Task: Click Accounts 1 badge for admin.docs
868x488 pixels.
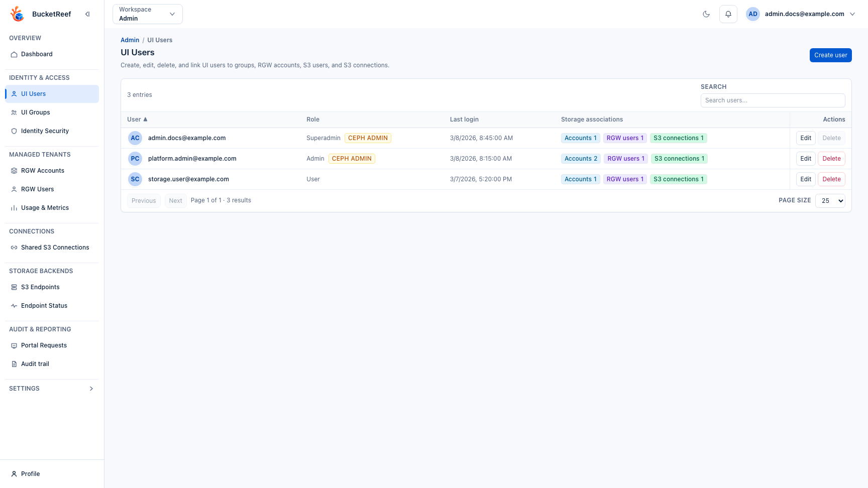Action: 580,138
